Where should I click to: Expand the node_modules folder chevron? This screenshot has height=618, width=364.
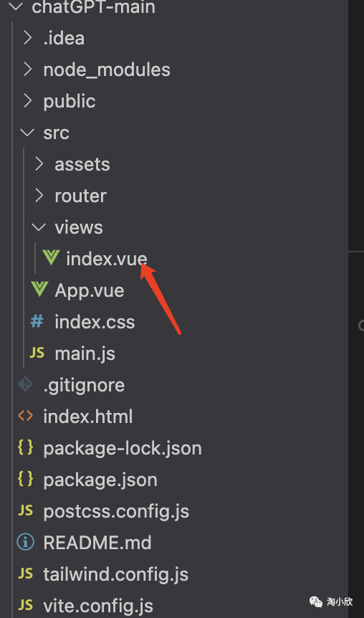27,70
